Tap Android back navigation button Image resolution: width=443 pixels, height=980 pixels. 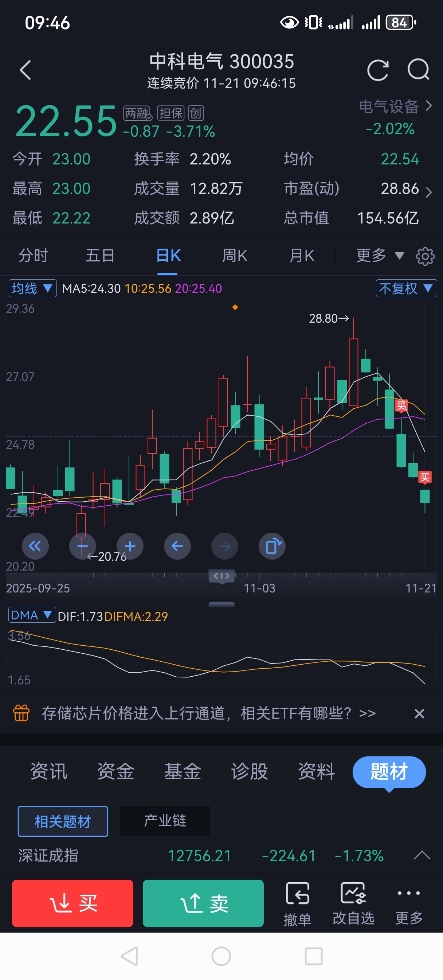tap(129, 956)
